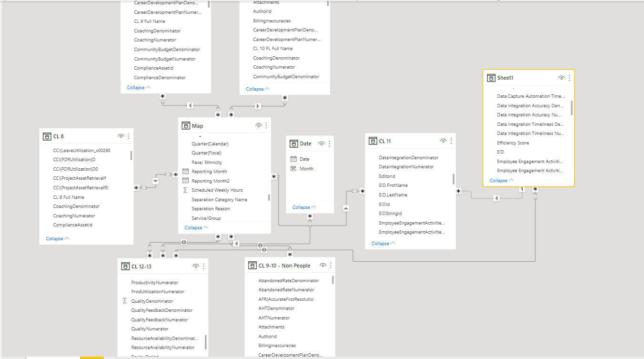The image size is (644, 359).
Task: Toggle visibility eye on CL 12-13 table
Action: click(x=196, y=266)
